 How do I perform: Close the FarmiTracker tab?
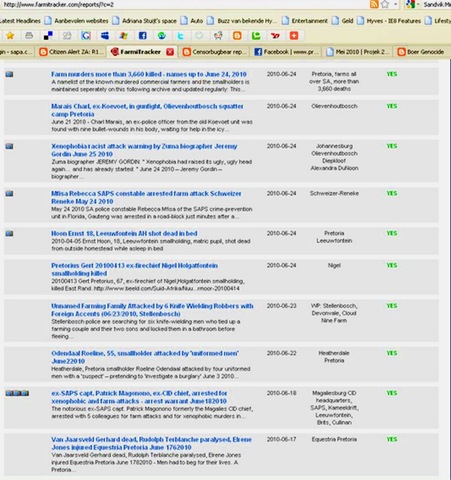point(170,52)
